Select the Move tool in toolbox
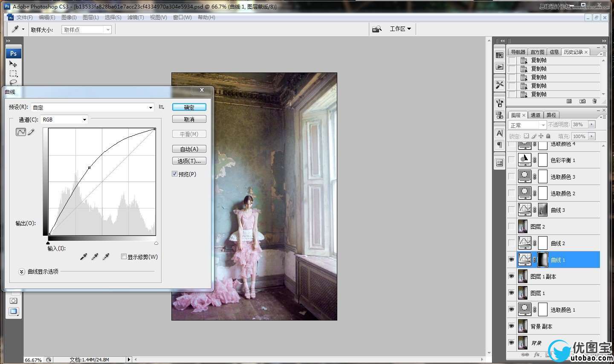614x364 pixels. [x=13, y=64]
